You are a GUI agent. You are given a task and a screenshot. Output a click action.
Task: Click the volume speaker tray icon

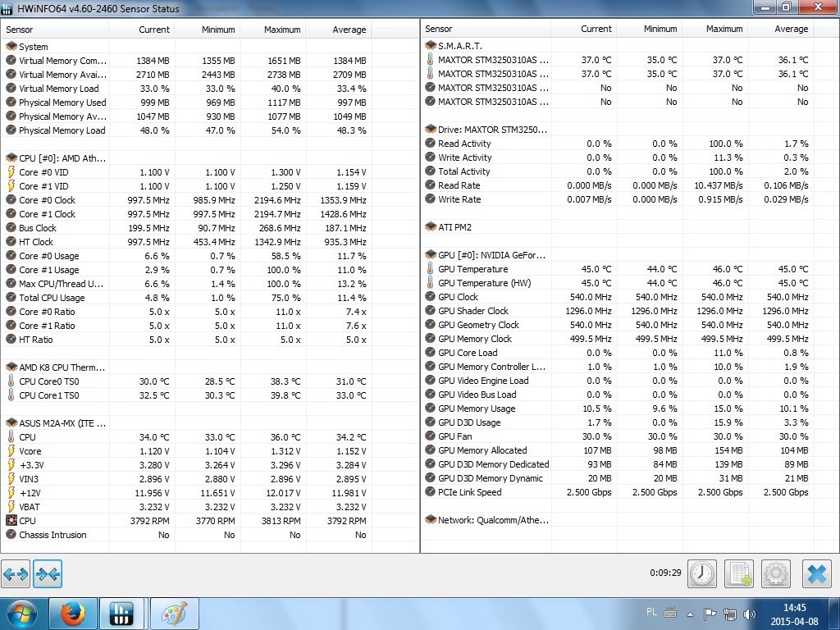tap(750, 614)
